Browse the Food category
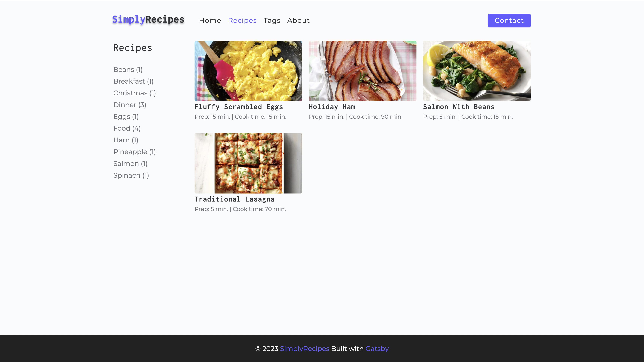The width and height of the screenshot is (644, 362). (127, 128)
